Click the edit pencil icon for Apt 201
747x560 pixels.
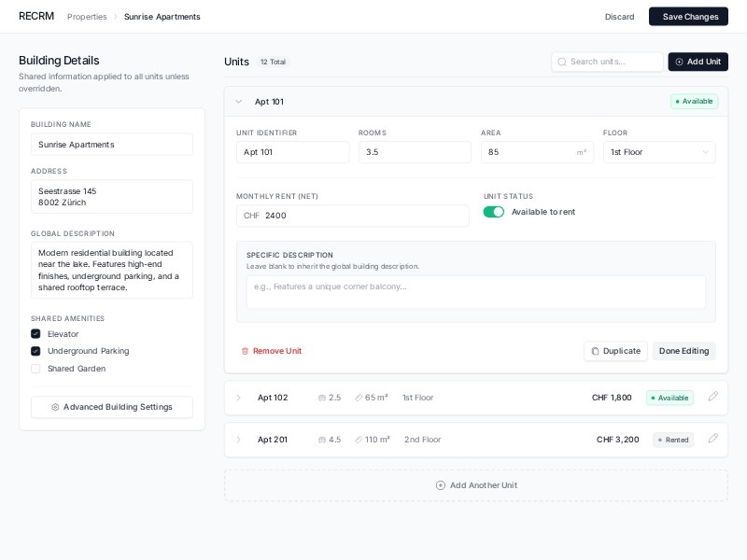(713, 439)
